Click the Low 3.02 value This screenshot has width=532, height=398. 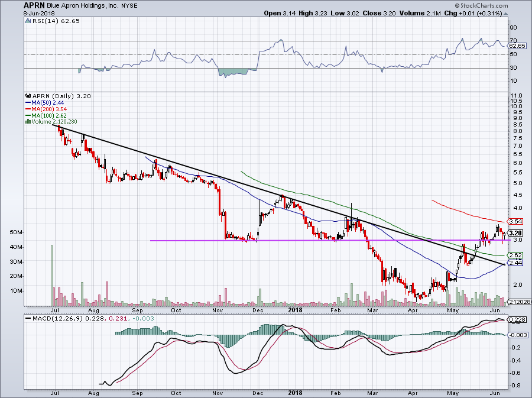[345, 13]
